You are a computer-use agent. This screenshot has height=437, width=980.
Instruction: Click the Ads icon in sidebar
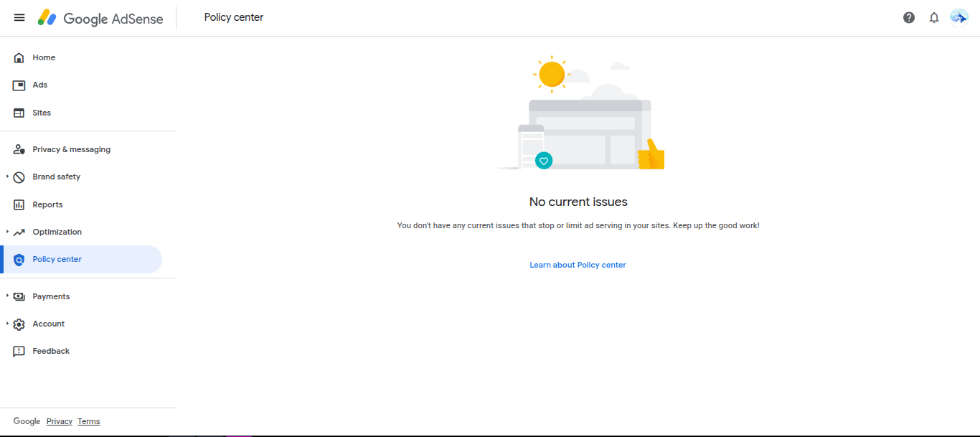(19, 85)
